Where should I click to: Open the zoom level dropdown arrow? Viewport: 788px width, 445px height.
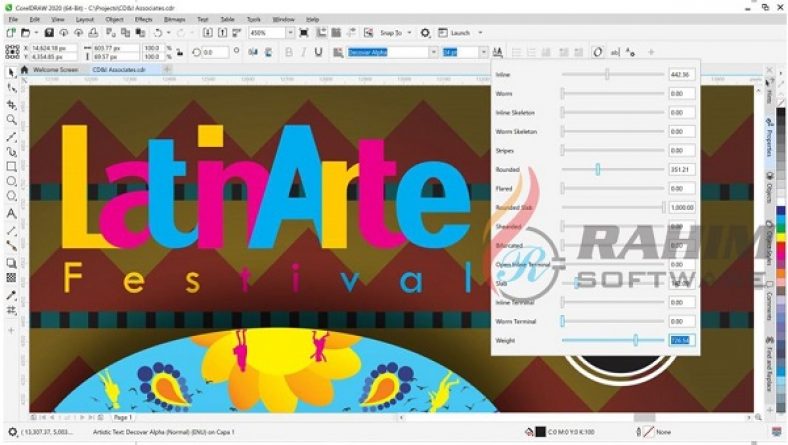click(290, 33)
